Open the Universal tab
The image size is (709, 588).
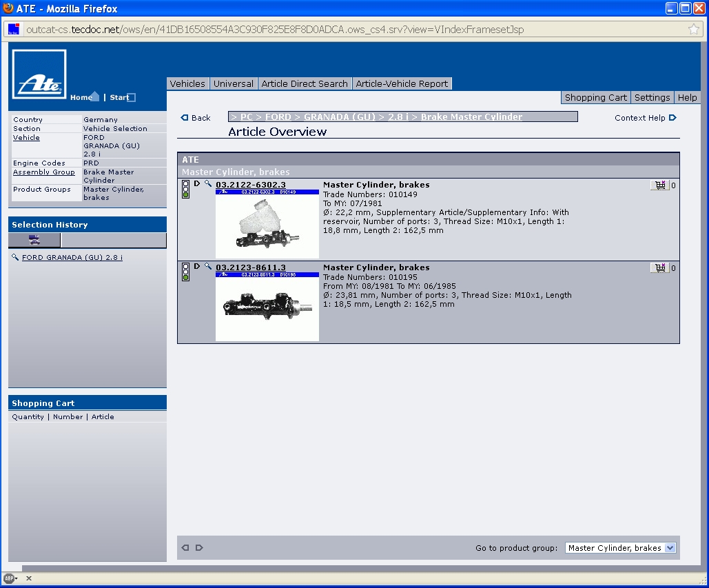(234, 83)
